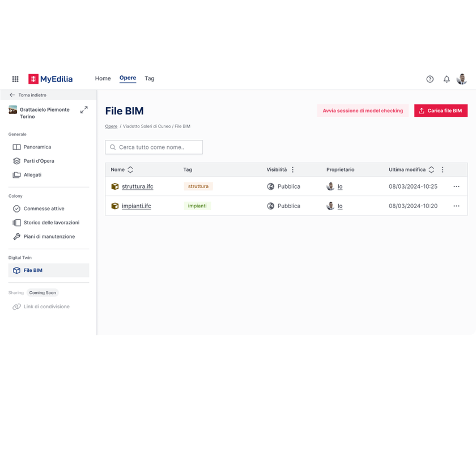The image size is (476, 476).
Task: Open column menu next to Ultima modifica
Action: point(443,169)
